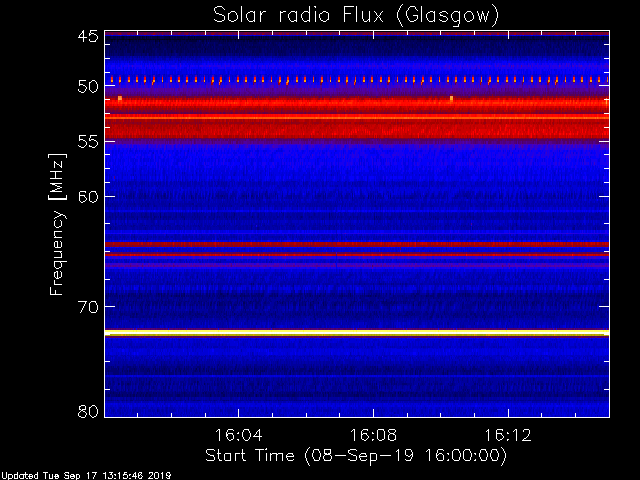Click the "50" frequency tick label
This screenshot has width=640, height=480.
tap(88, 87)
